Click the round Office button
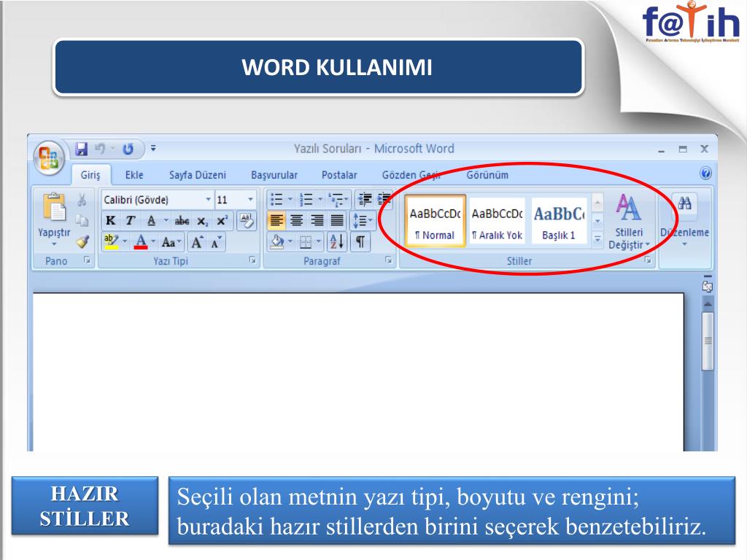The height and width of the screenshot is (560, 747). (49, 158)
